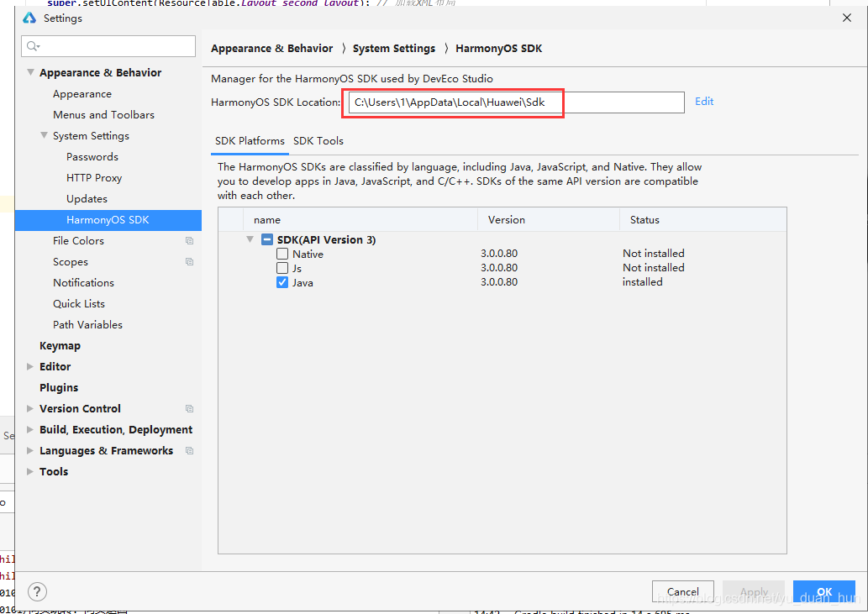
Task: Select Passwords in the settings tree
Action: [x=92, y=157]
